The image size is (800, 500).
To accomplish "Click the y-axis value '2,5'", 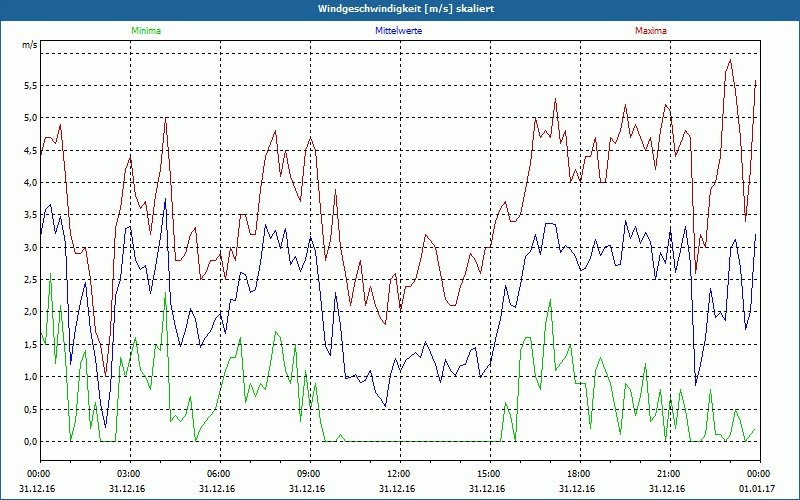I will tap(31, 280).
